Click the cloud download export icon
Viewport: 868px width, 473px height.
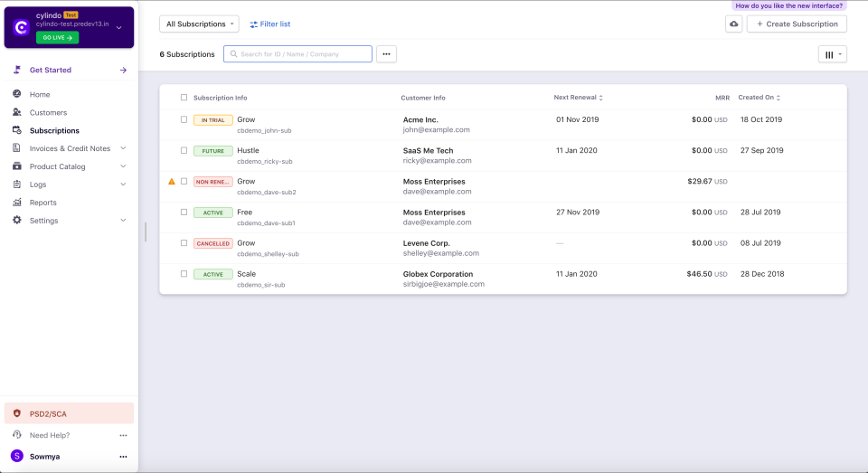733,24
